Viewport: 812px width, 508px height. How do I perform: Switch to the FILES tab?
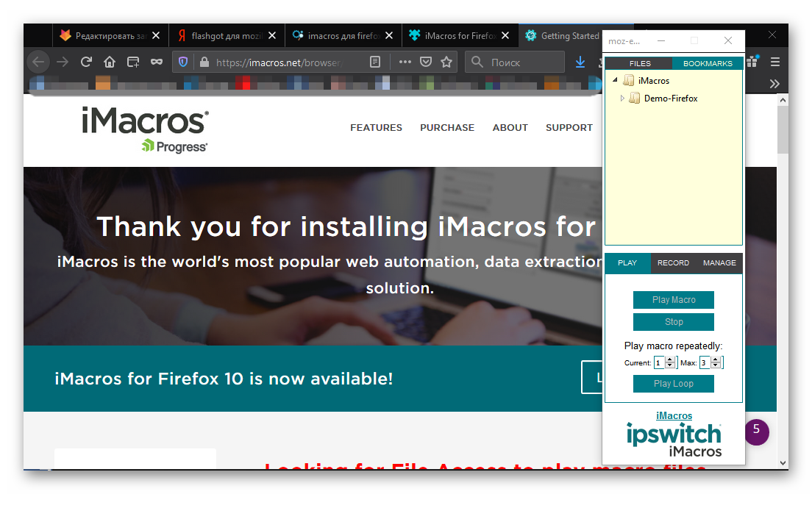point(640,64)
